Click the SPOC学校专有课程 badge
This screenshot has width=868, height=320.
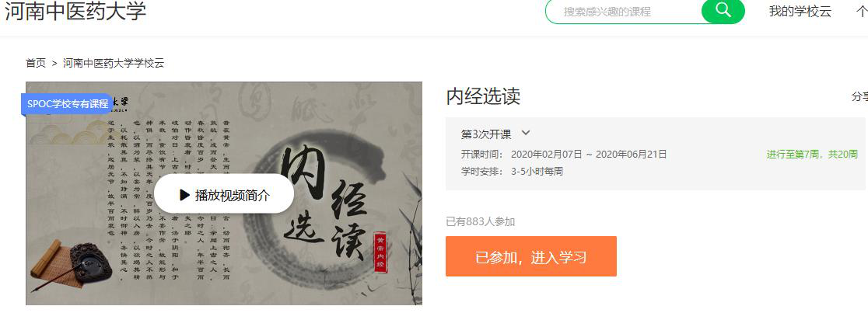(67, 104)
